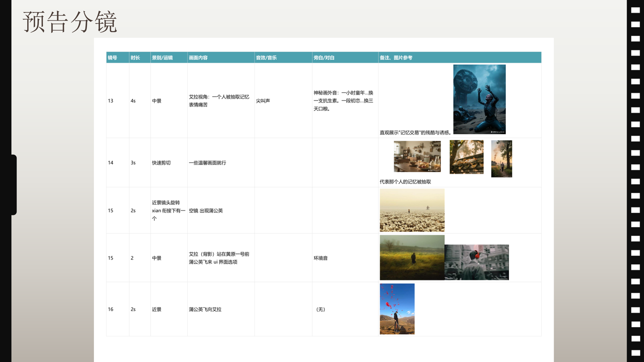Select the "近景" cell in shot 16 row
Screen dimensions: 644x362
point(169,309)
